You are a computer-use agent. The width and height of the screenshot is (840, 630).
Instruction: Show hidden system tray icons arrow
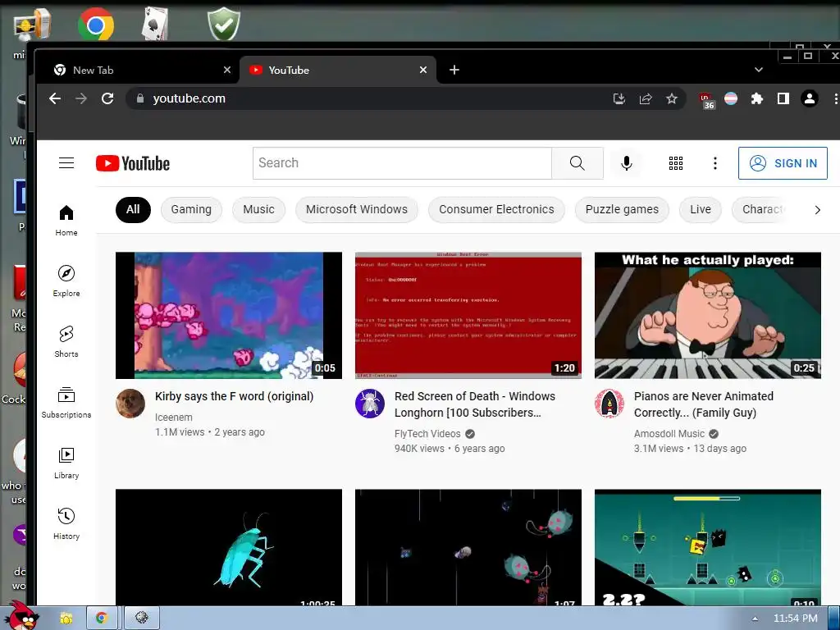tap(755, 619)
